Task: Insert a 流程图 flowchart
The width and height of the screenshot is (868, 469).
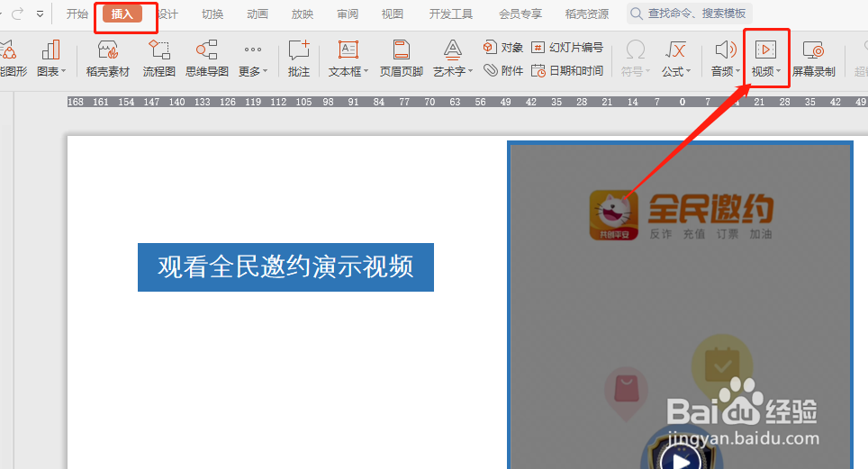Action: (158, 59)
